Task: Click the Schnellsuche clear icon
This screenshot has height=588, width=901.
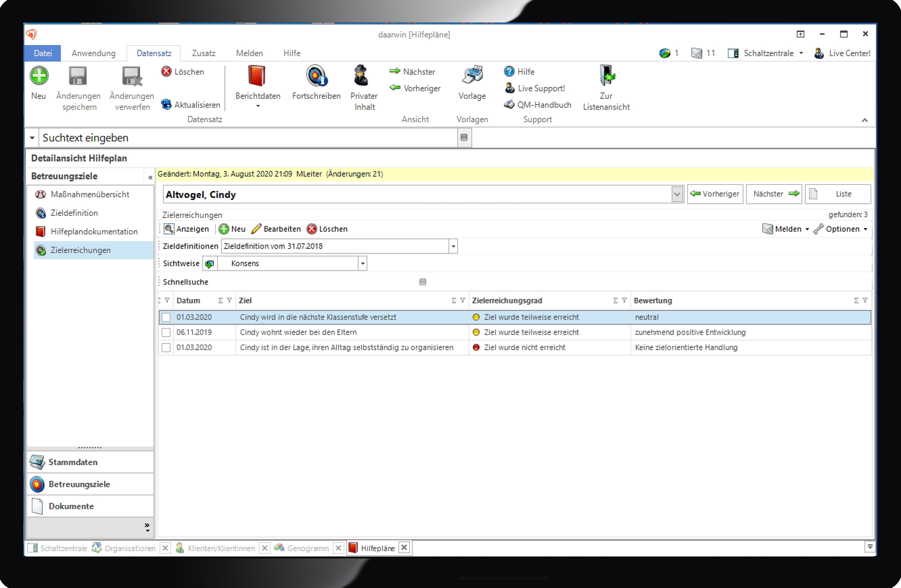Action: coord(423,282)
